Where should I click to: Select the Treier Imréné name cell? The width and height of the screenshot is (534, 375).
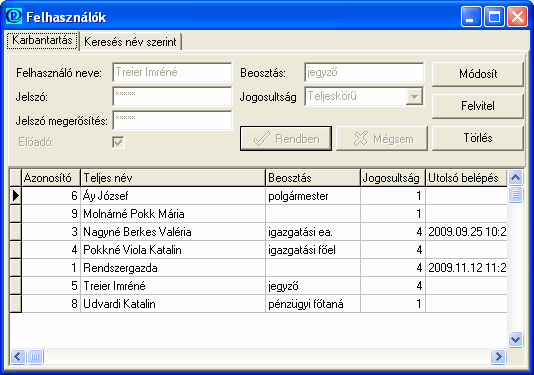(173, 286)
